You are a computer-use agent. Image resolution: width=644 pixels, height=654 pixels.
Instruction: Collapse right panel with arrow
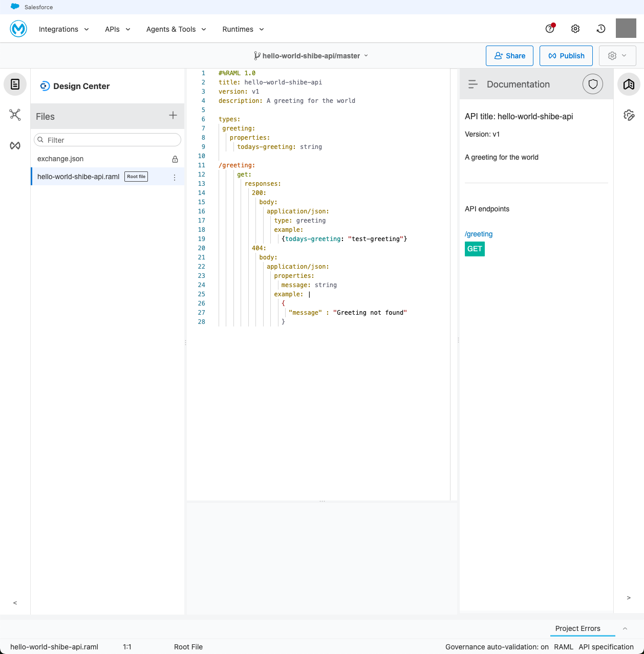point(629,598)
